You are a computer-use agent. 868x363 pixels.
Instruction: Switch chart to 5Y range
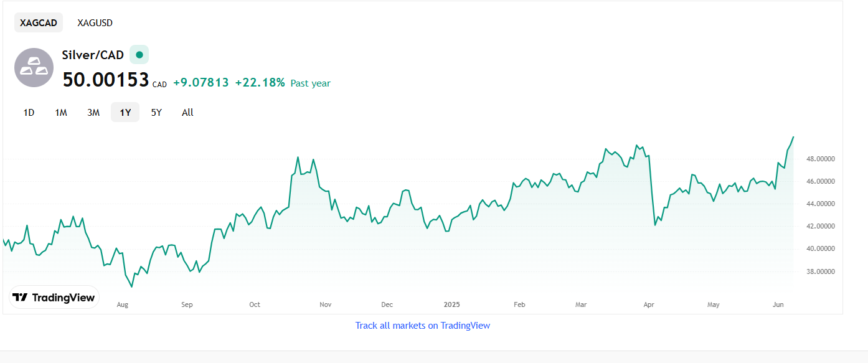(156, 113)
